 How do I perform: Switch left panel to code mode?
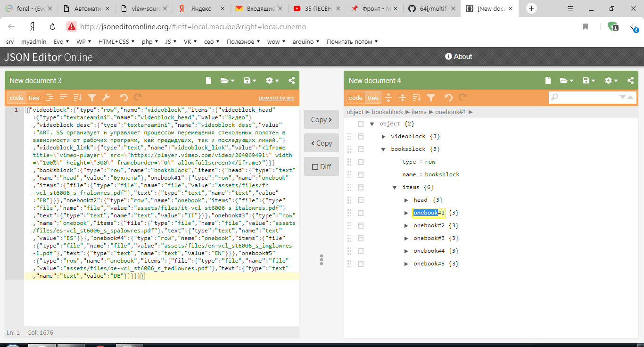tap(17, 98)
